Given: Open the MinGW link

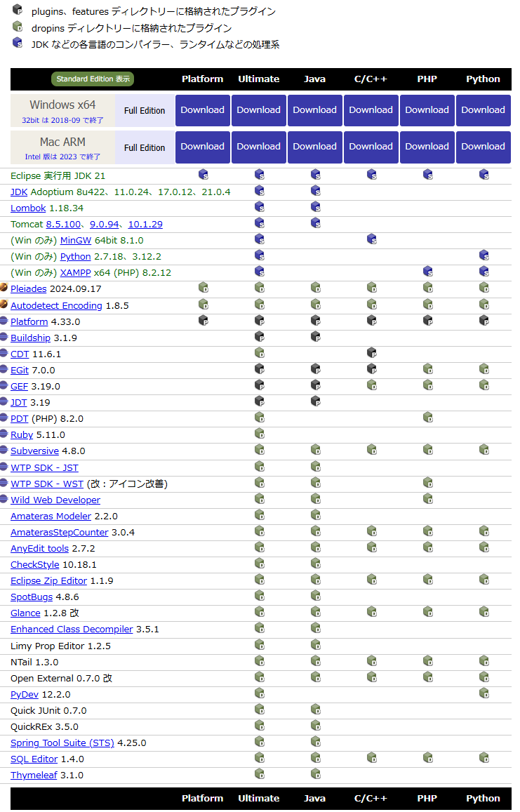Looking at the screenshot, I should pos(76,240).
